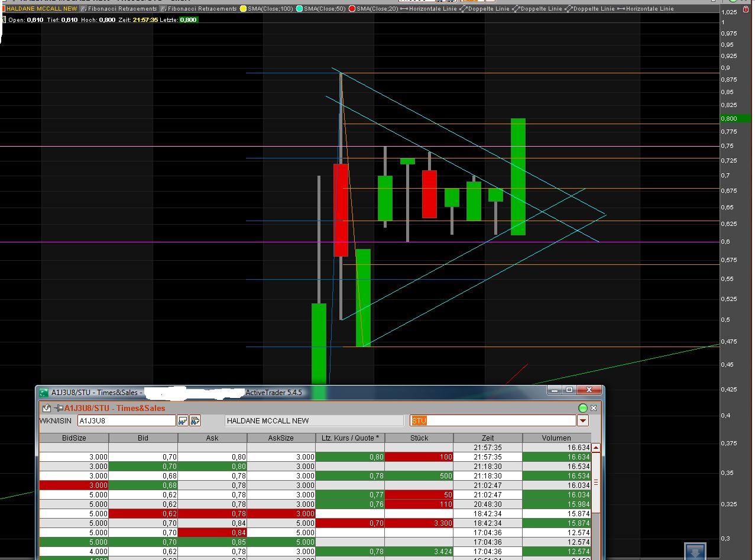Click the Ltz. Kurs / Quote column header
Screen dimensions: 755x560
coord(350,438)
